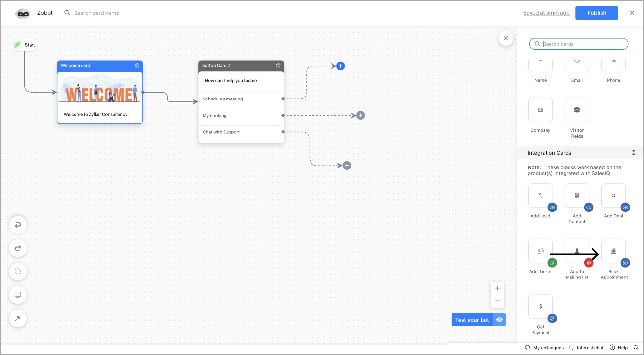
Task: Delete Button Card 2 via trash icon
Action: tap(278, 66)
